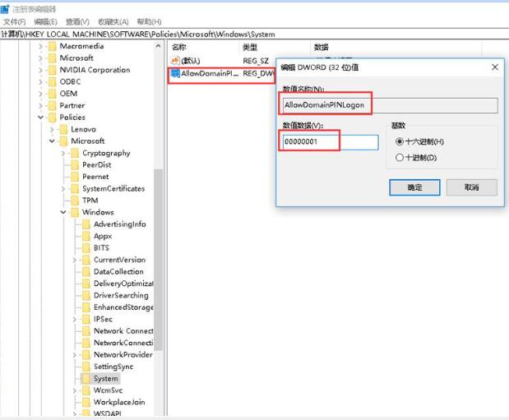Select the Partner folder icon
This screenshot has height=420, width=509.
tap(53, 106)
